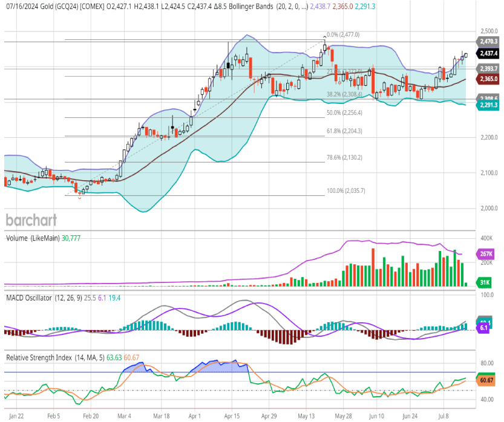
Task: Click the gray 2,470.3 price tag
Action: pos(488,41)
